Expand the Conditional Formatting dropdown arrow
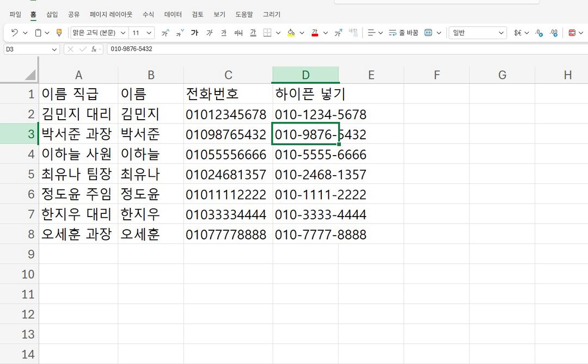Image resolution: width=588 pixels, height=364 pixels. coord(581,33)
